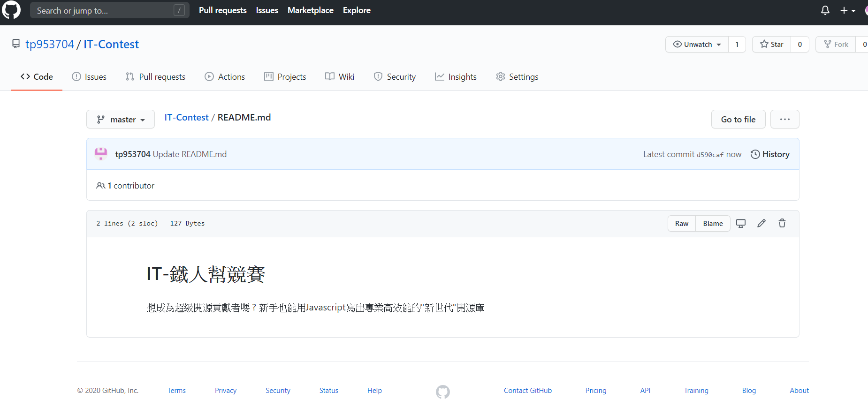868x415 pixels.
Task: Click the Go to file button
Action: click(x=738, y=119)
